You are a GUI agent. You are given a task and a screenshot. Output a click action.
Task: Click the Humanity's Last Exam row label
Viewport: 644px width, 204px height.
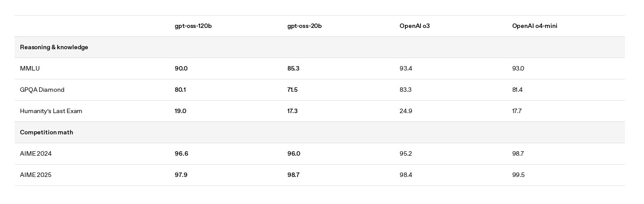click(51, 111)
